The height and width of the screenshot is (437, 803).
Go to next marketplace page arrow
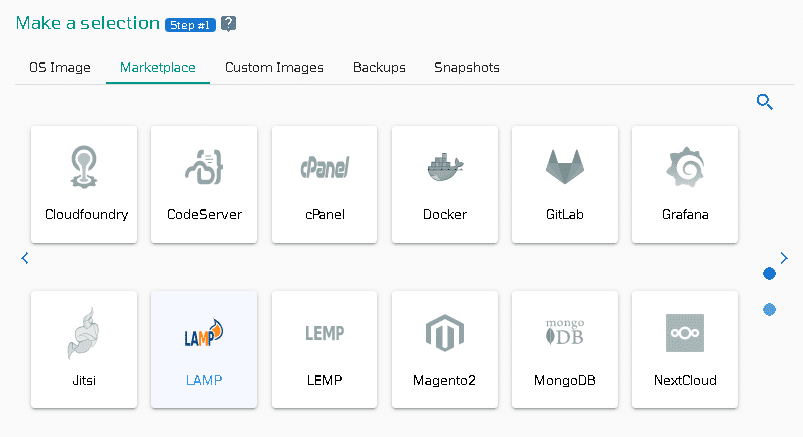point(784,258)
